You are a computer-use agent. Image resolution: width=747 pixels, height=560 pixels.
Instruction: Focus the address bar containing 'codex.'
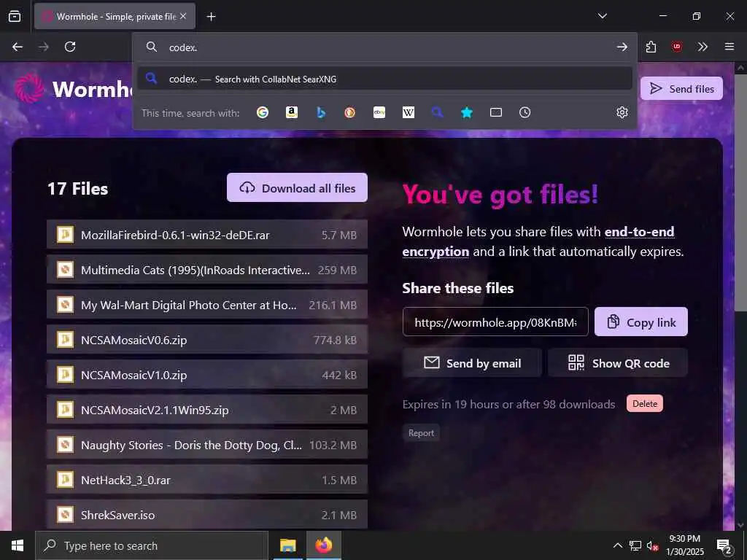[385, 47]
